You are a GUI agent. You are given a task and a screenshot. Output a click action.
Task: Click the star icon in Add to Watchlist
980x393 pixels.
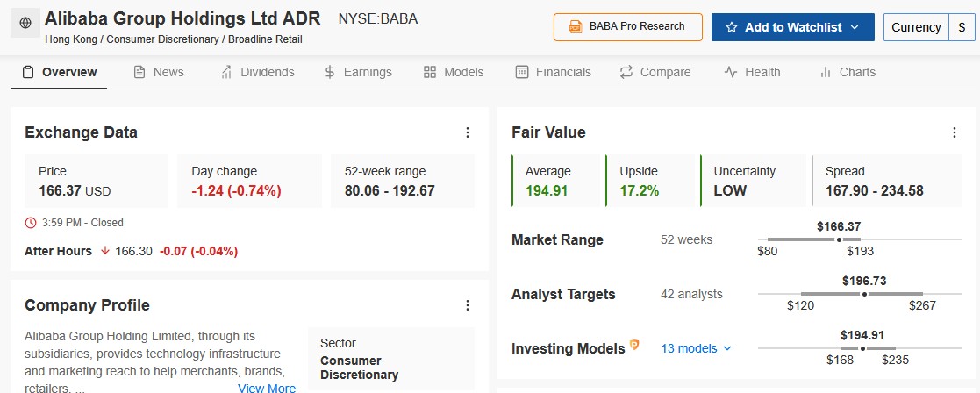732,27
